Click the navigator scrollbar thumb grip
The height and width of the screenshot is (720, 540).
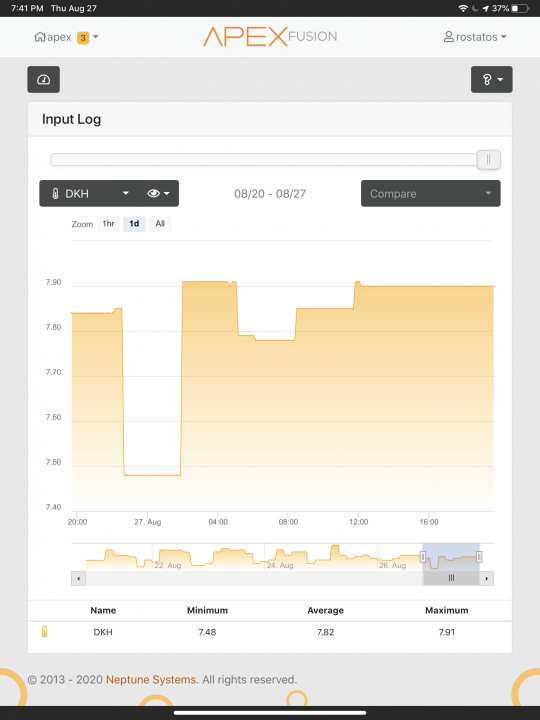tap(451, 579)
